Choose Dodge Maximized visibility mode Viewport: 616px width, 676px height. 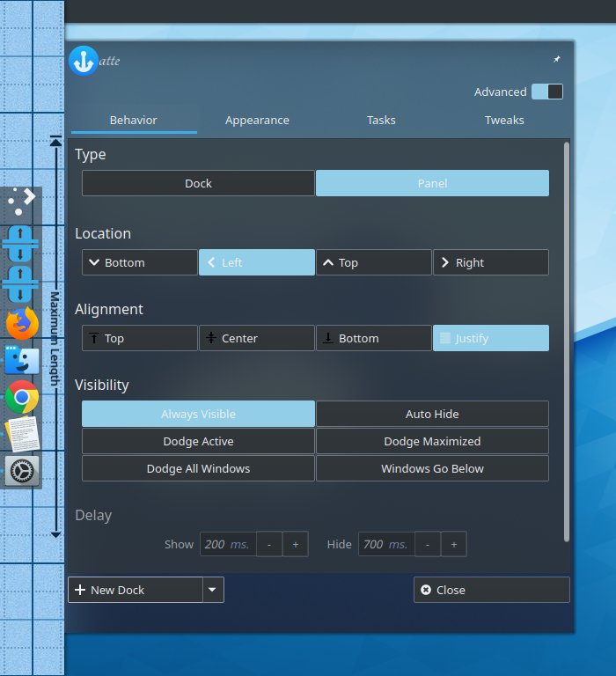[x=432, y=441]
